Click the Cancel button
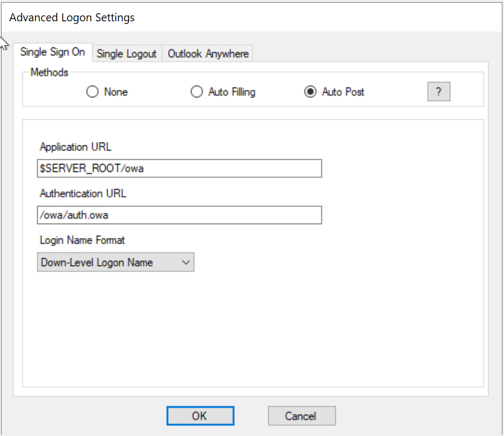 point(301,416)
